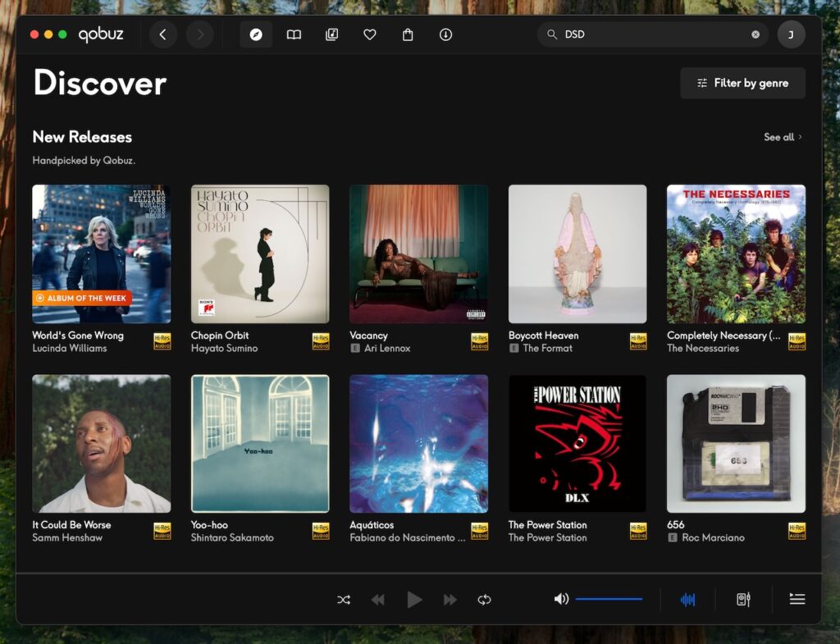Image resolution: width=840 pixels, height=644 pixels.
Task: Open the Filter by genre dropdown
Action: tap(742, 83)
